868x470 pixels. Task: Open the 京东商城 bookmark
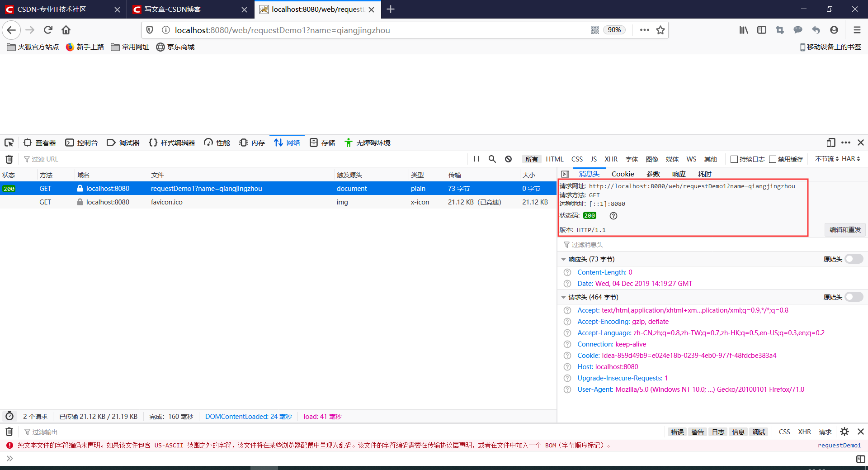click(175, 47)
